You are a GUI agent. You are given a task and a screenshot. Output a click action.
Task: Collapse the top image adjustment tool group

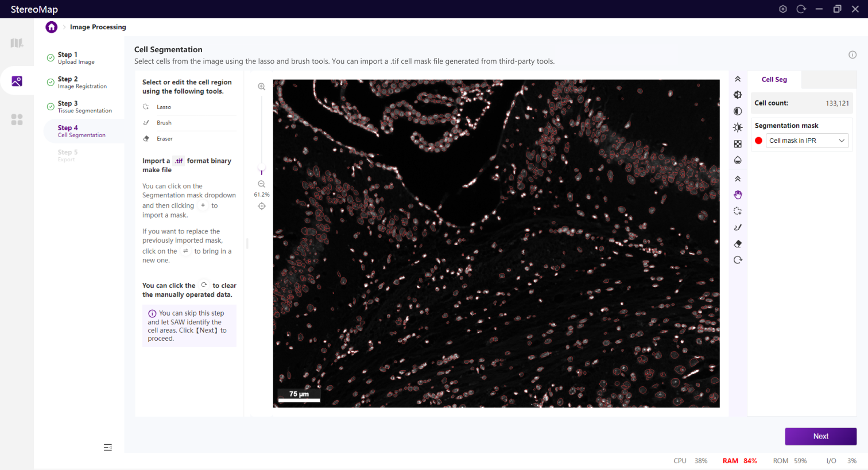tap(738, 79)
